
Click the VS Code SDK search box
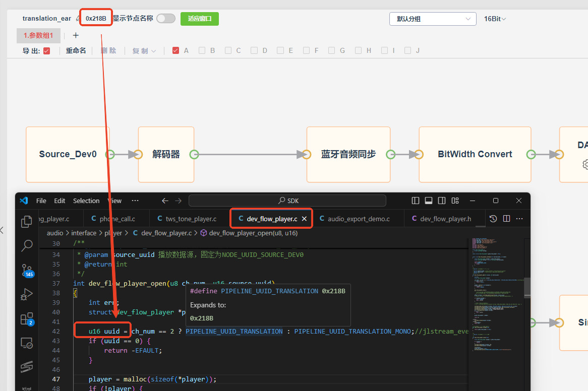point(287,201)
